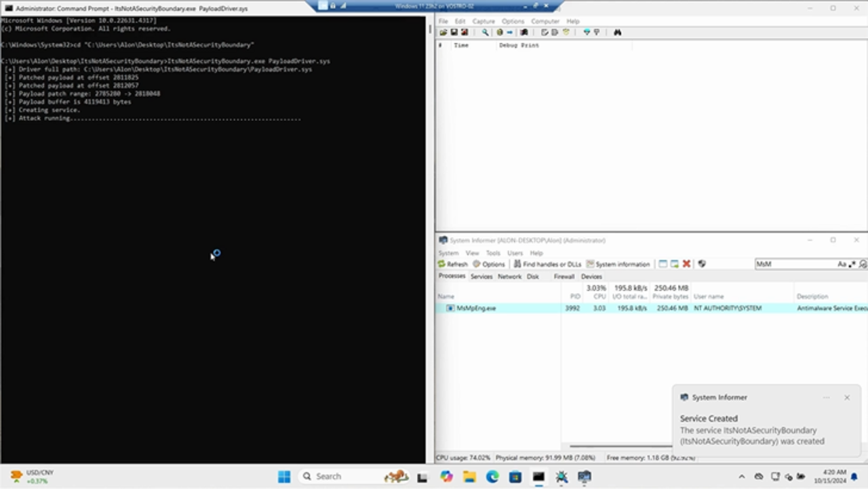Refresh the System Informer process list
Viewport: 868px width, 489px height.
452,264
